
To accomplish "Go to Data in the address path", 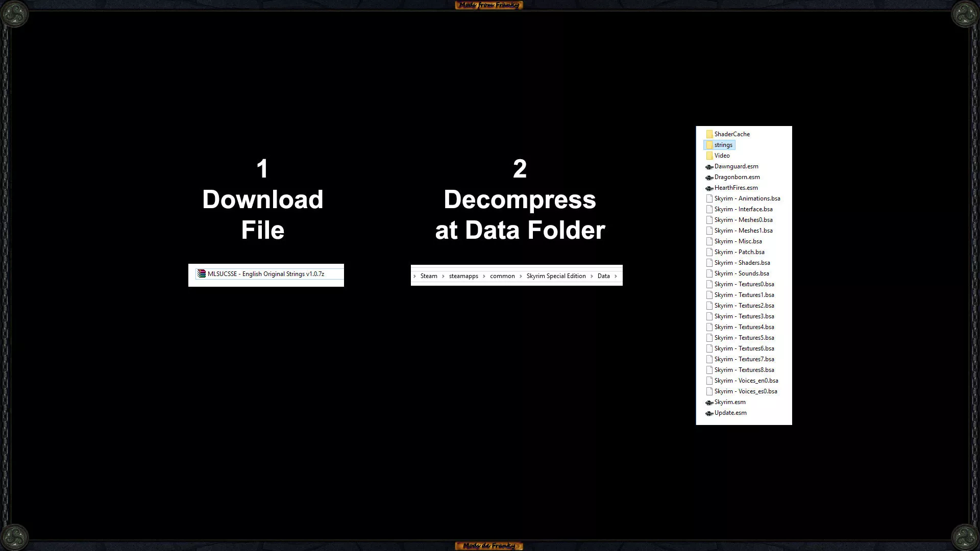I will click(603, 276).
